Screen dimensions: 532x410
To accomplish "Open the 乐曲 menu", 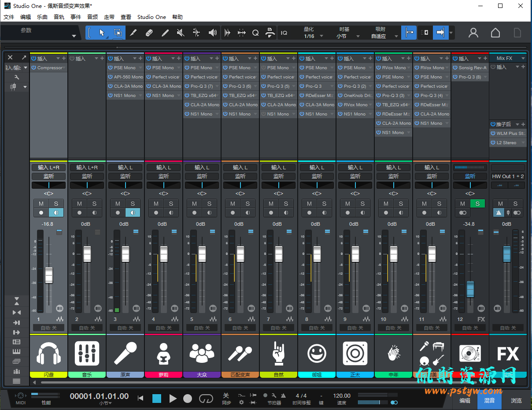I will [42, 17].
